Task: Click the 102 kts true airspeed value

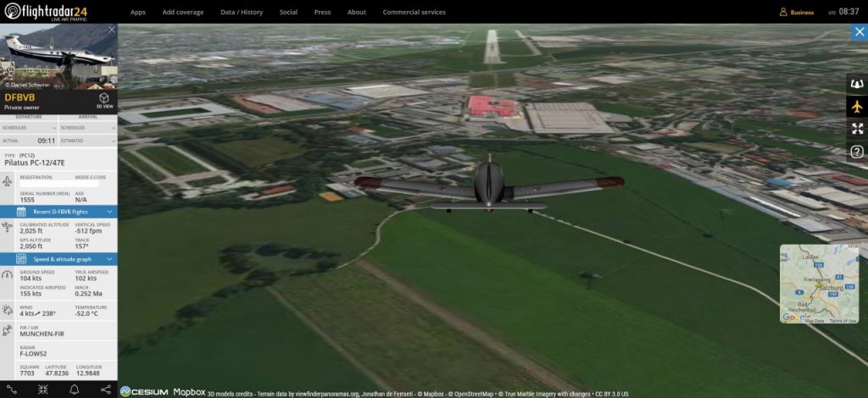Action: point(86,278)
